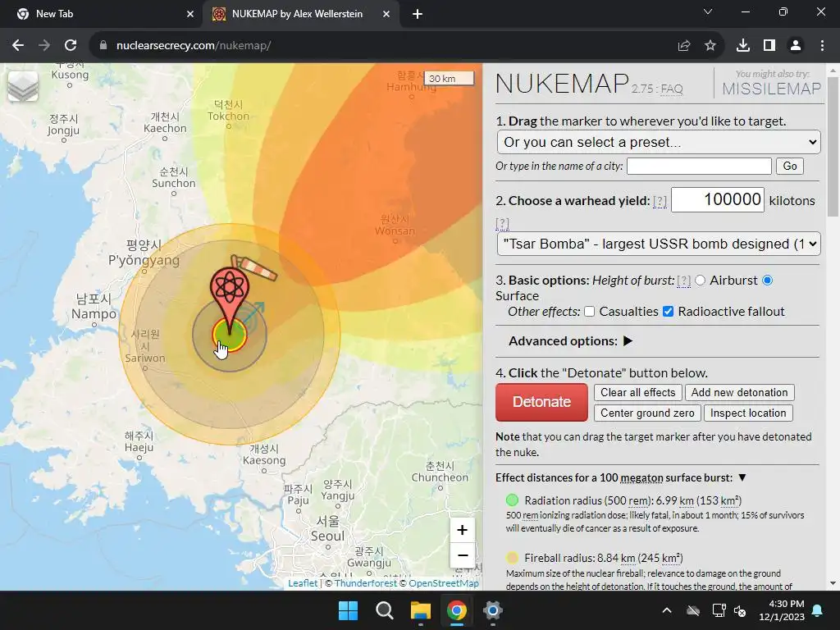Select the Airburst radio button
Viewport: 840px width, 630px height.
(701, 281)
